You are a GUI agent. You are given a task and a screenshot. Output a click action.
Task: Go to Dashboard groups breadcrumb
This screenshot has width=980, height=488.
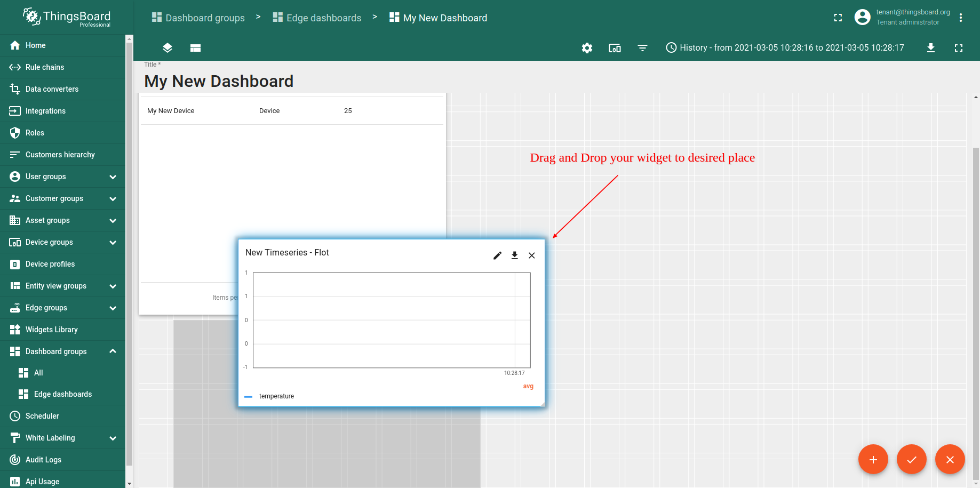198,18
